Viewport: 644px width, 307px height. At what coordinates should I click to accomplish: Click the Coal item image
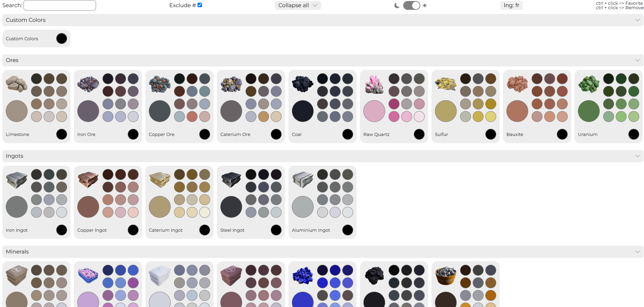click(303, 85)
